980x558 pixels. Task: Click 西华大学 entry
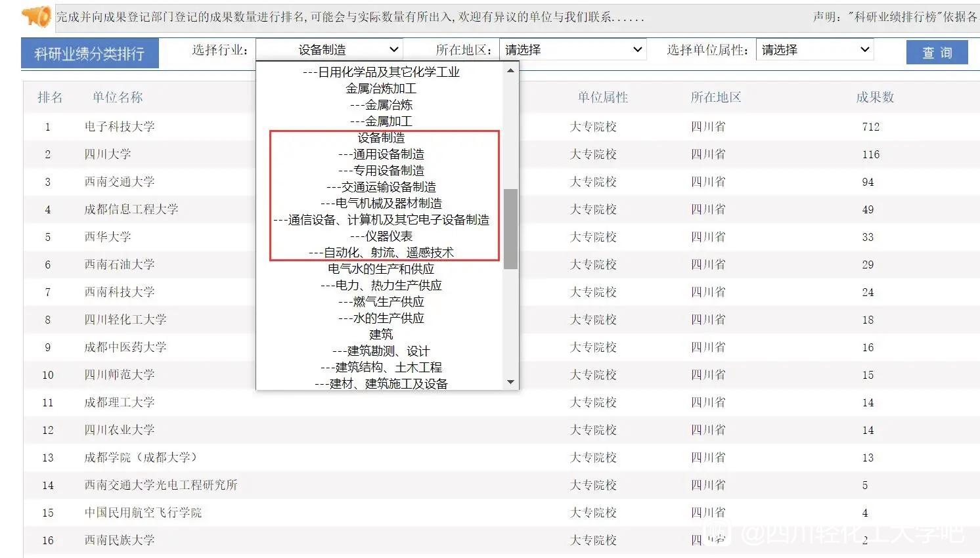click(108, 237)
